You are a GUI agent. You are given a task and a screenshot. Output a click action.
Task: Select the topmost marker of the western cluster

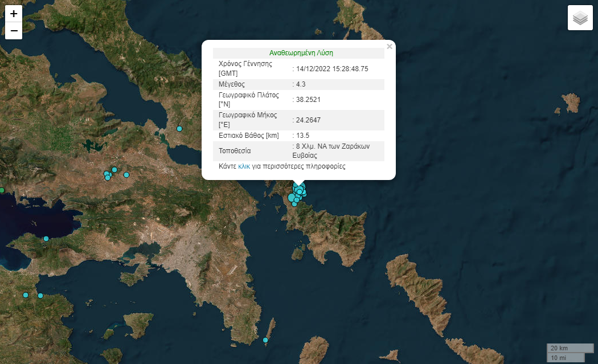point(114,170)
